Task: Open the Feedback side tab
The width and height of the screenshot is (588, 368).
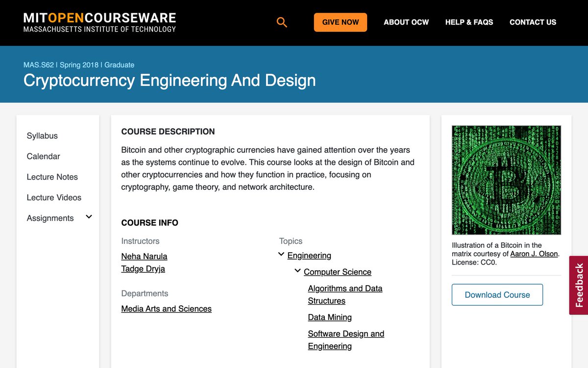Action: click(x=579, y=285)
